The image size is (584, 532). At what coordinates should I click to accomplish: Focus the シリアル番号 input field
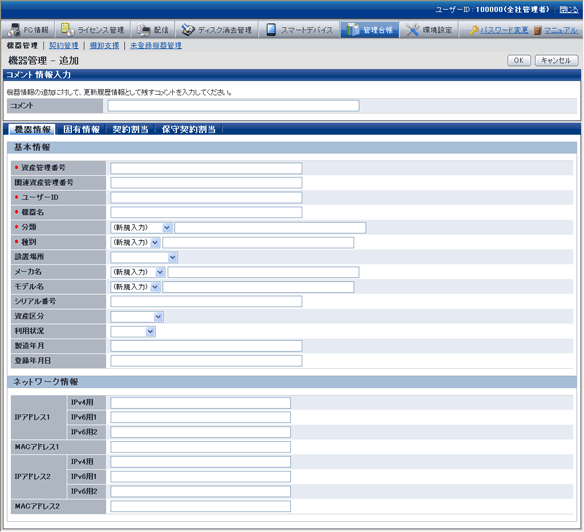pyautogui.click(x=206, y=301)
